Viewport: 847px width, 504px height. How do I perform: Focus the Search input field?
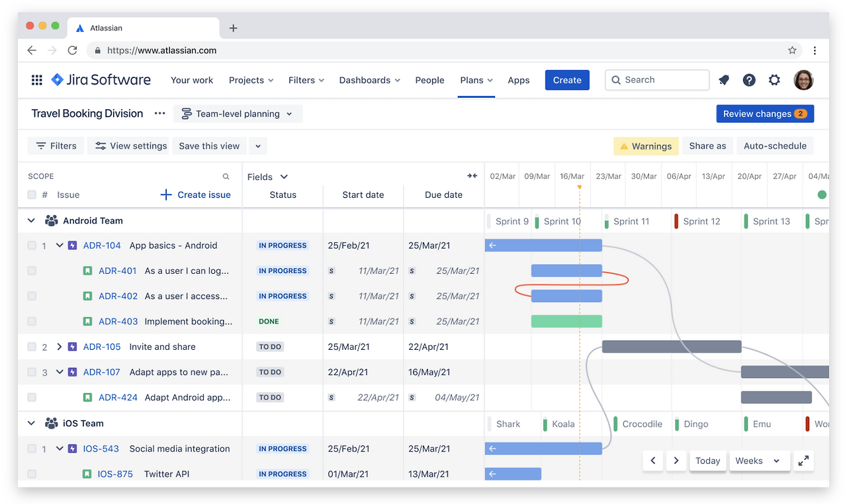tap(657, 80)
